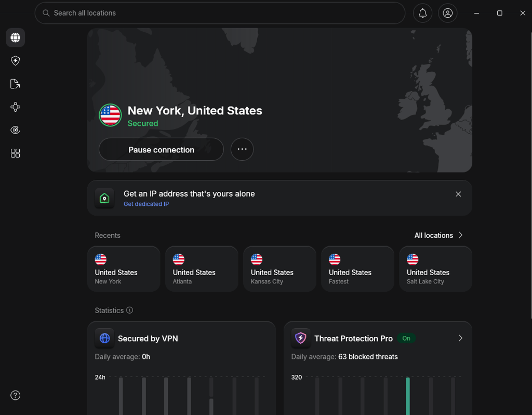Click the search magnifier icon
The image size is (532, 415).
[x=46, y=13]
